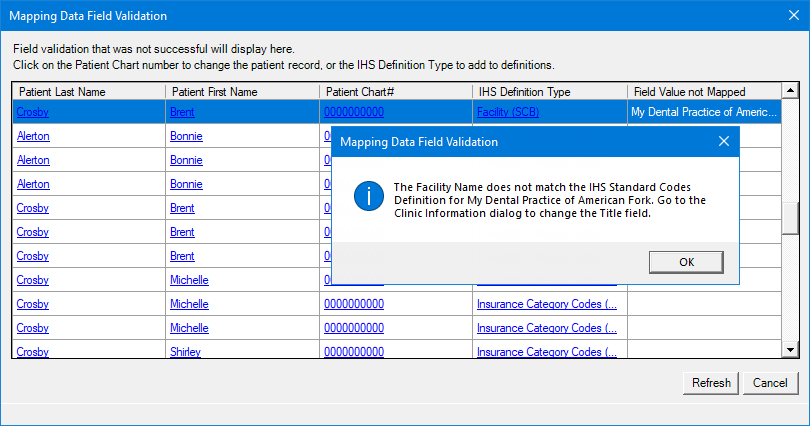Click the Refresh button
This screenshot has height=426, width=810.
pyautogui.click(x=711, y=383)
